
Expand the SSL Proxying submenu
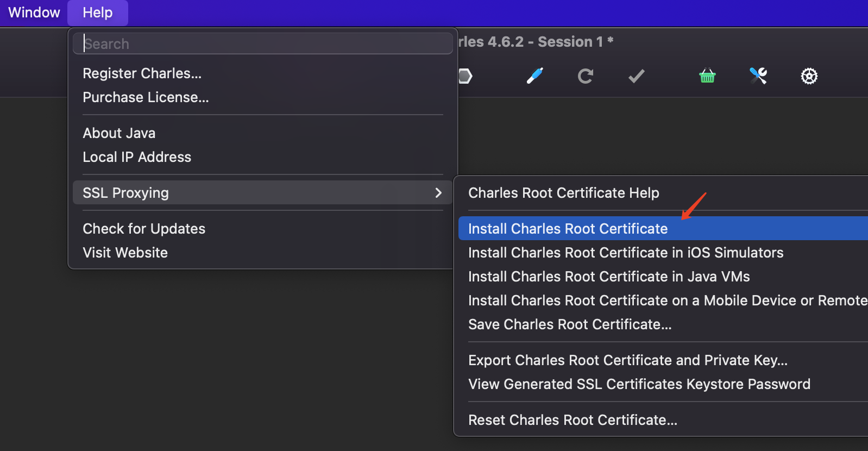click(x=263, y=193)
